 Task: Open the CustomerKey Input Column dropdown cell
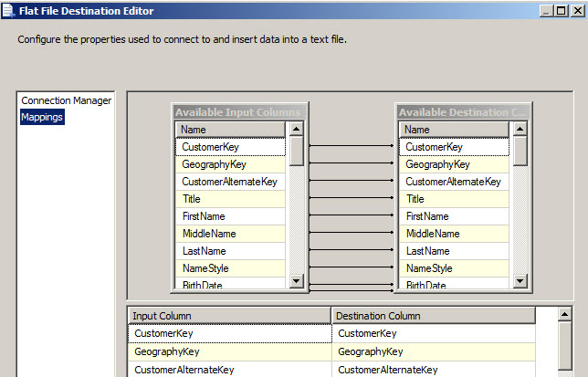coord(228,334)
